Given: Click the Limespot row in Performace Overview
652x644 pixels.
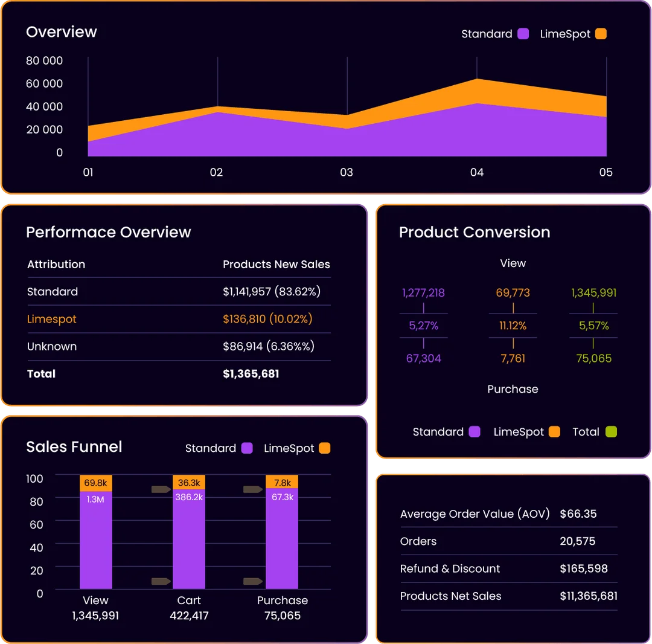Looking at the screenshot, I should pyautogui.click(x=52, y=319).
